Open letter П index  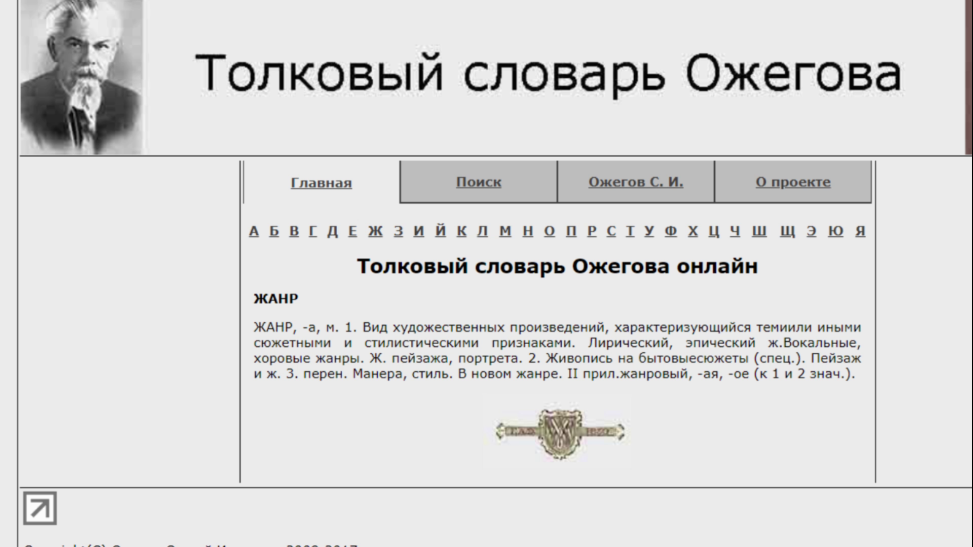pos(571,231)
